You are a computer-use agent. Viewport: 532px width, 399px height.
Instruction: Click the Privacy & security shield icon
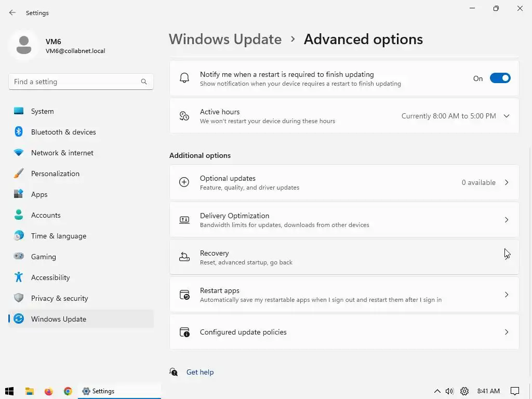pyautogui.click(x=19, y=298)
